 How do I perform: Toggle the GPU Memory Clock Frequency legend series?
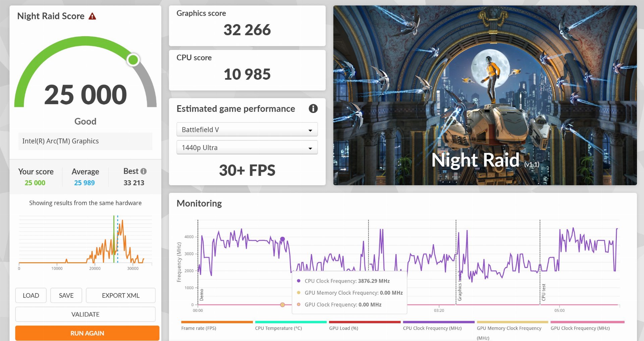[x=512, y=330]
